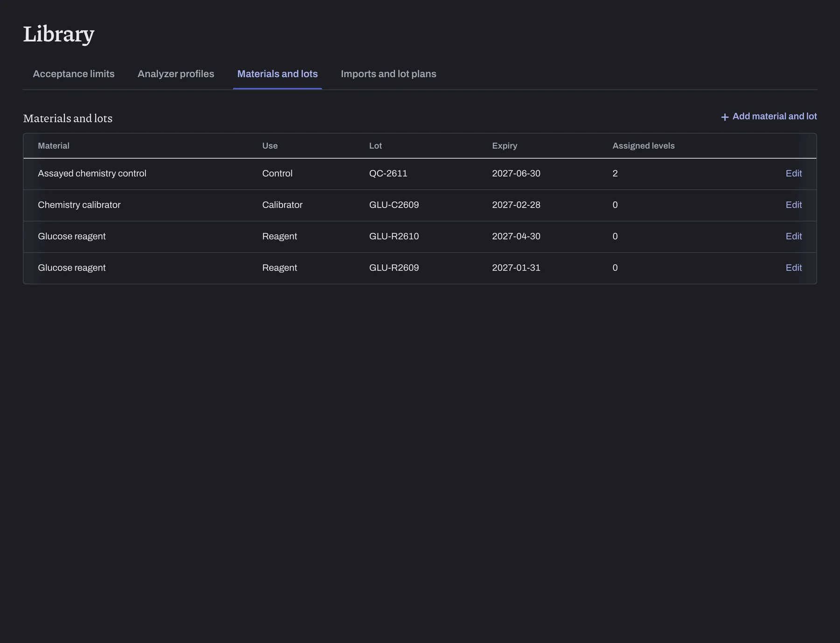
Task: Select the Chemistry calibrator cell
Action: click(79, 205)
